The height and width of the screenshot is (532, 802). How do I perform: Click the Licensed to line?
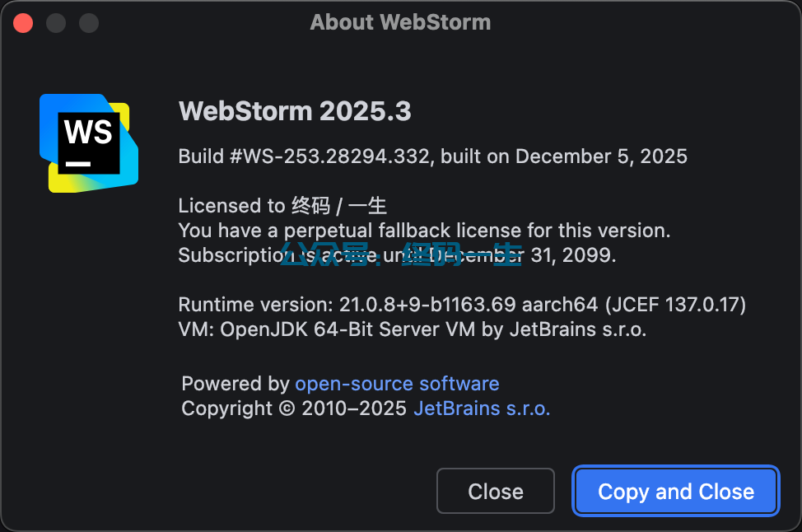coord(282,207)
